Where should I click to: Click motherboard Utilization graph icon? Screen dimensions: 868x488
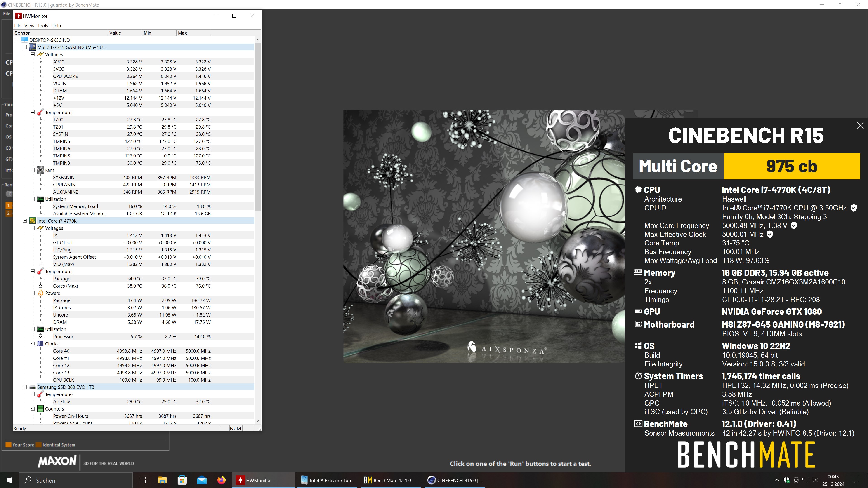[40, 199]
